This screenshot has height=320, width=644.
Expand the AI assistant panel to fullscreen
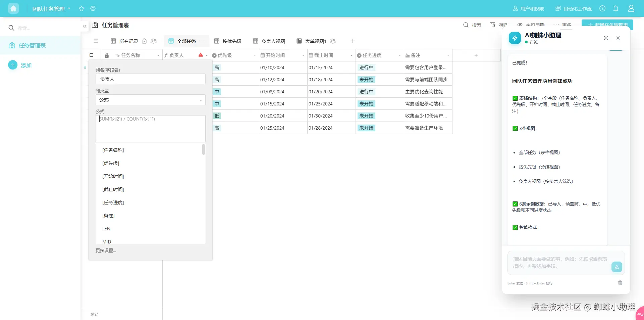[x=606, y=38]
